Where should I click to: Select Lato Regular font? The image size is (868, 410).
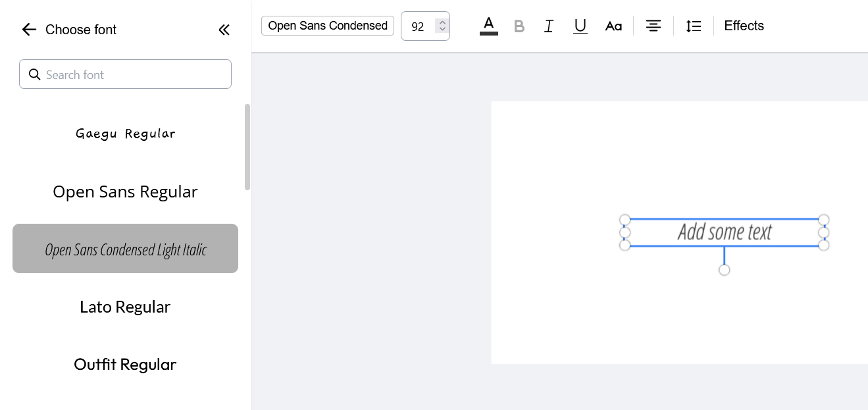125,307
